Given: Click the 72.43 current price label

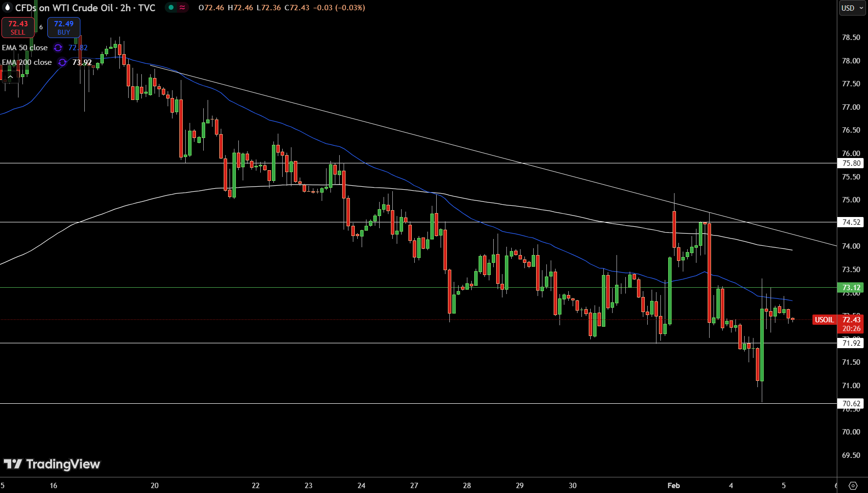Looking at the screenshot, I should tap(851, 320).
